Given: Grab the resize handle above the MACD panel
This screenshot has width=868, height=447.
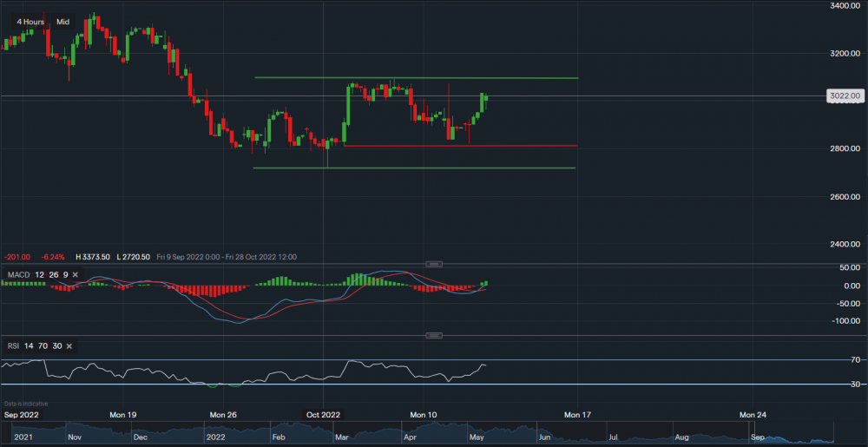Looking at the screenshot, I should point(434,264).
